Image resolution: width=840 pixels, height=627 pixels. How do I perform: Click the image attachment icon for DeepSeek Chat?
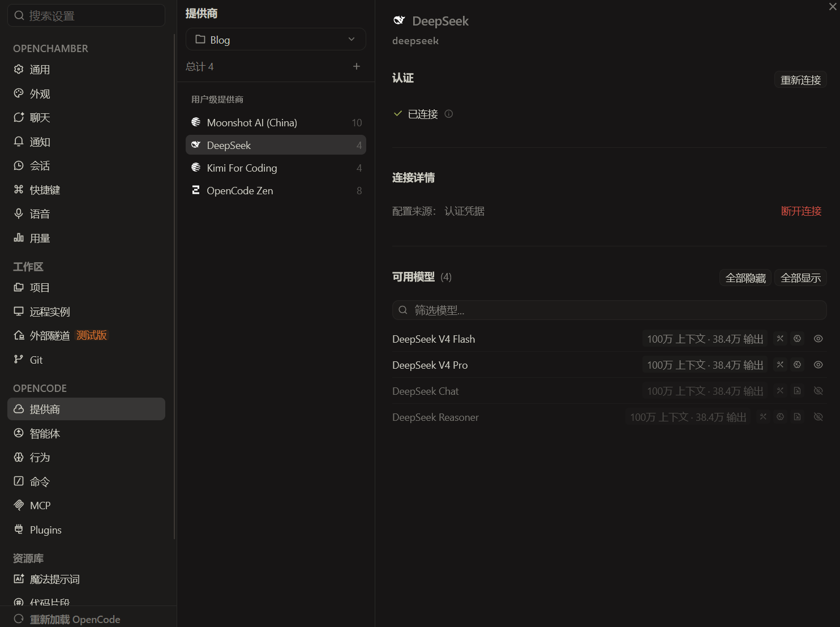pos(798,391)
